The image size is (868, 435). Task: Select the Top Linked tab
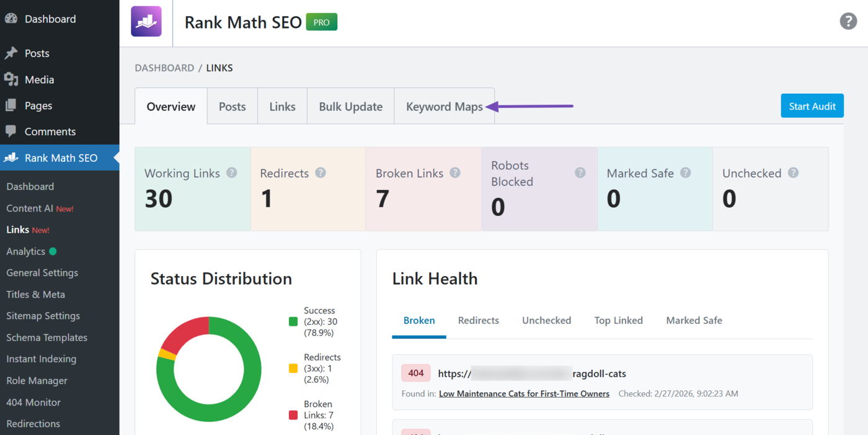(618, 321)
